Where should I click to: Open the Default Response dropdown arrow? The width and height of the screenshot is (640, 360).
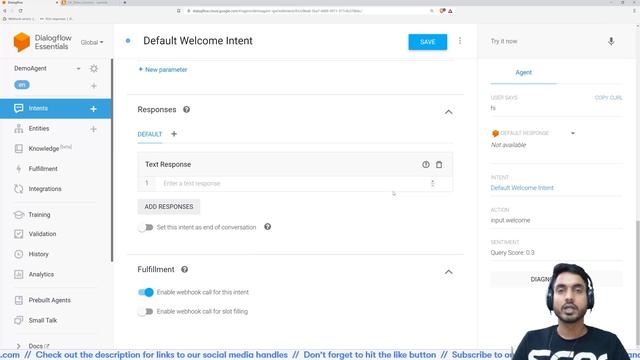pyautogui.click(x=573, y=133)
